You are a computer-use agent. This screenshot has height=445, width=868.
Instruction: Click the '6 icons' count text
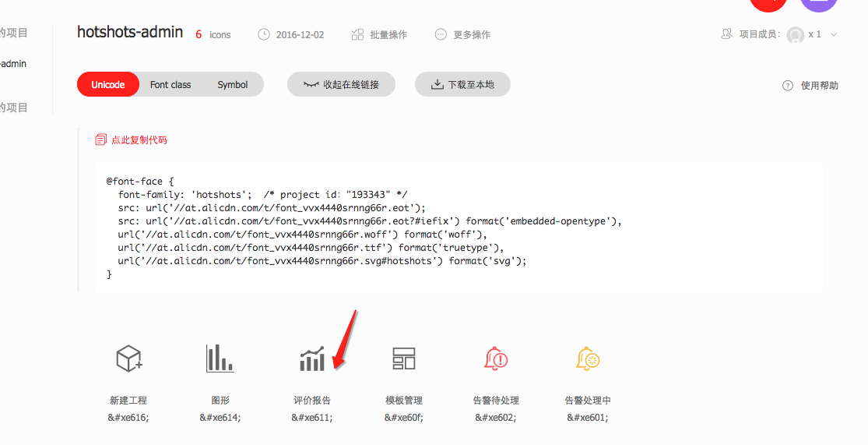[213, 34]
